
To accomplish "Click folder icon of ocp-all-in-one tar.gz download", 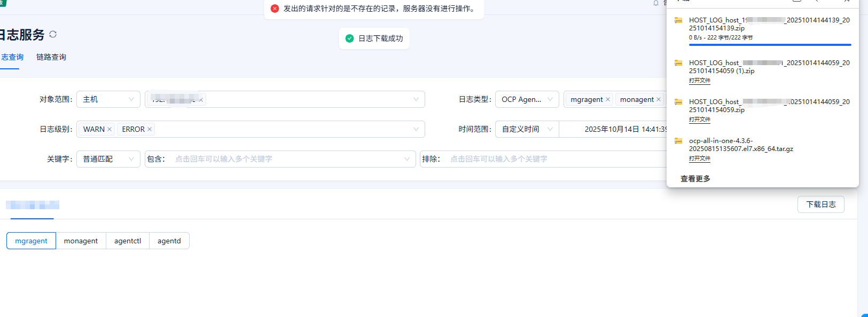I will click(x=678, y=141).
